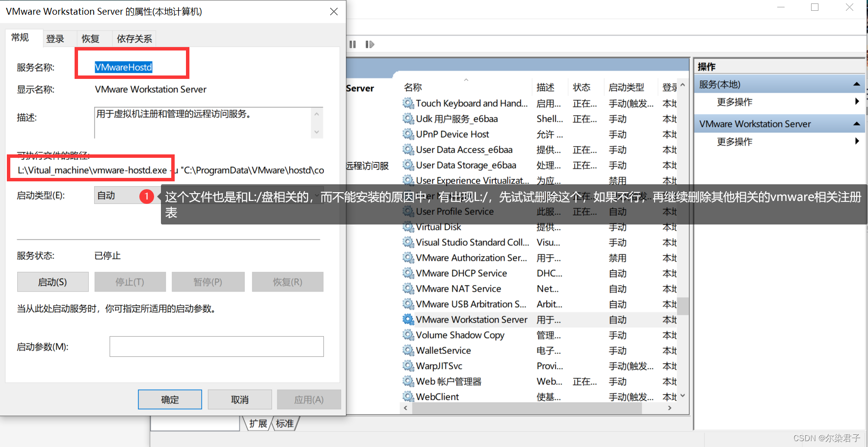Viewport: 868px width, 447px height.
Task: Click the VMware Authorization Service gear icon
Action: click(408, 258)
